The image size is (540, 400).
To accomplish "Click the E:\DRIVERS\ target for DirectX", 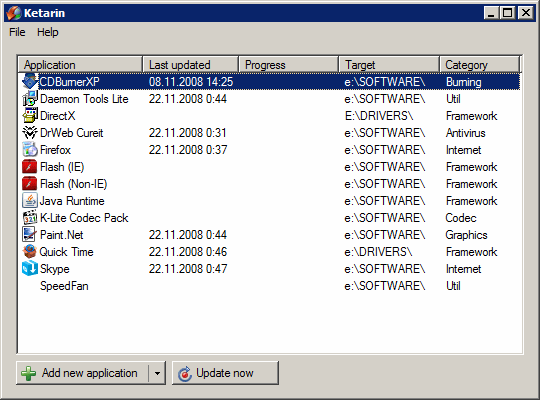I will pyautogui.click(x=379, y=116).
